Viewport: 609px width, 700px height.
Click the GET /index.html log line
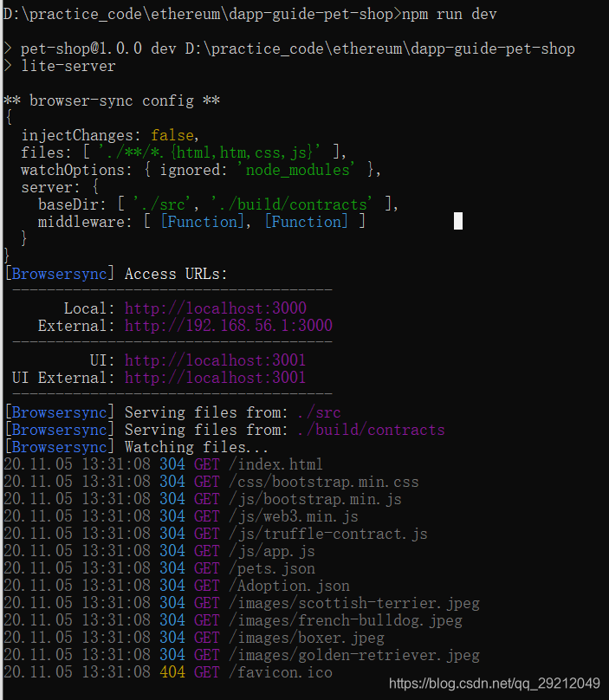tap(163, 464)
